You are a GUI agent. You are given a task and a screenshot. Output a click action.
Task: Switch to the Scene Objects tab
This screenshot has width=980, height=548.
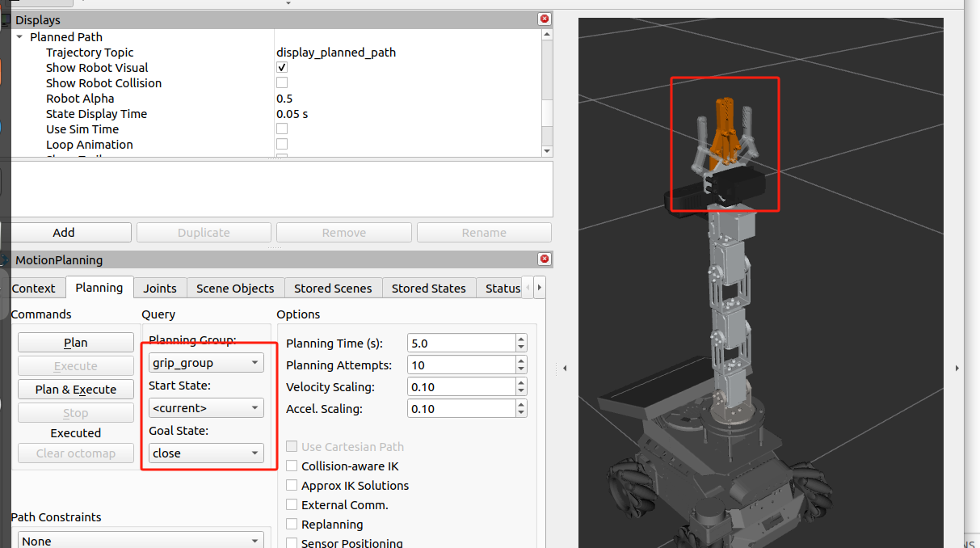(x=235, y=288)
